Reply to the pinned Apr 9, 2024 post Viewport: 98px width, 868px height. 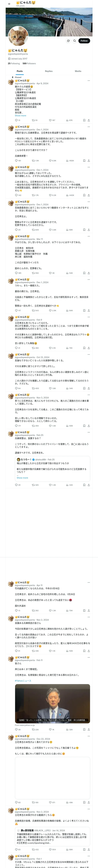(16, 120)
